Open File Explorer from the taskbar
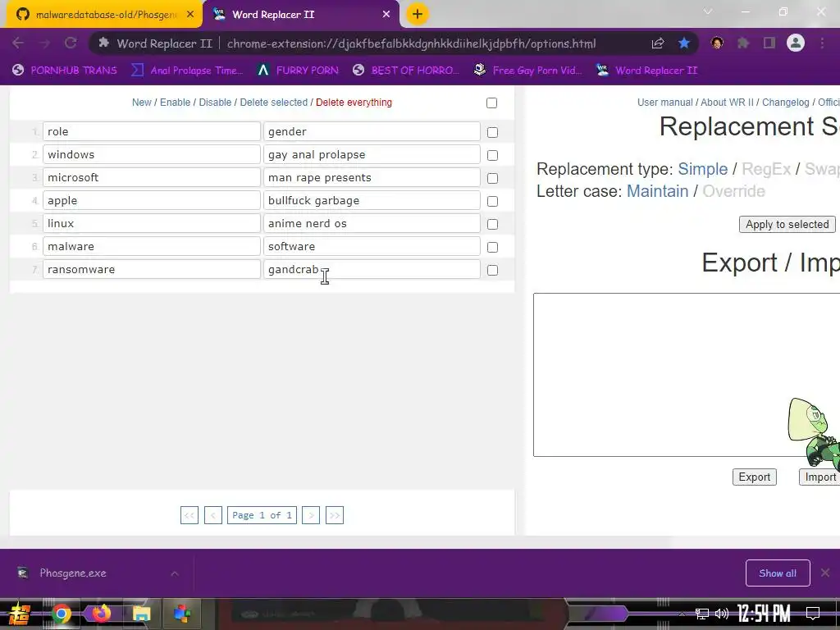The height and width of the screenshot is (630, 840). click(x=141, y=614)
